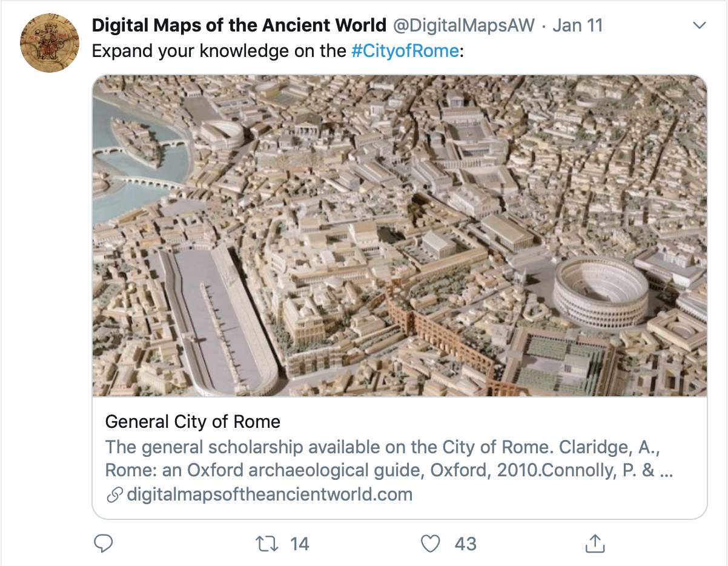Open the #CityofRome hashtag
The width and height of the screenshot is (728, 566).
coord(405,51)
